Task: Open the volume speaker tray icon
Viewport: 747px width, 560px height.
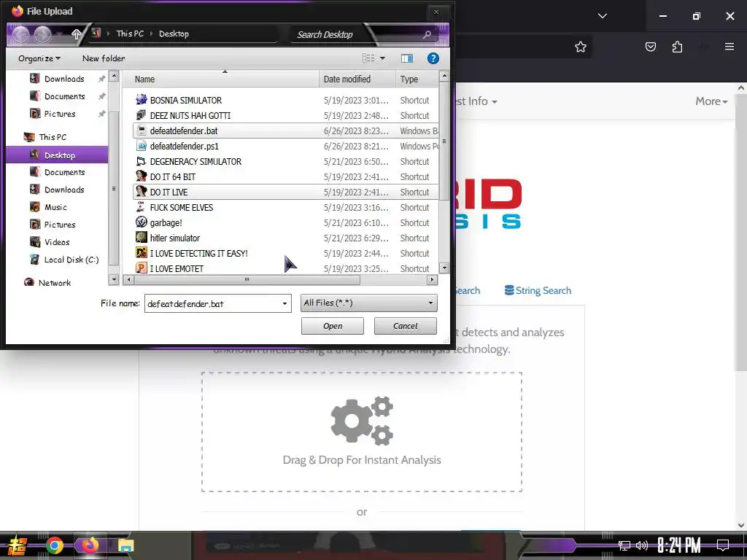Action: tap(642, 545)
